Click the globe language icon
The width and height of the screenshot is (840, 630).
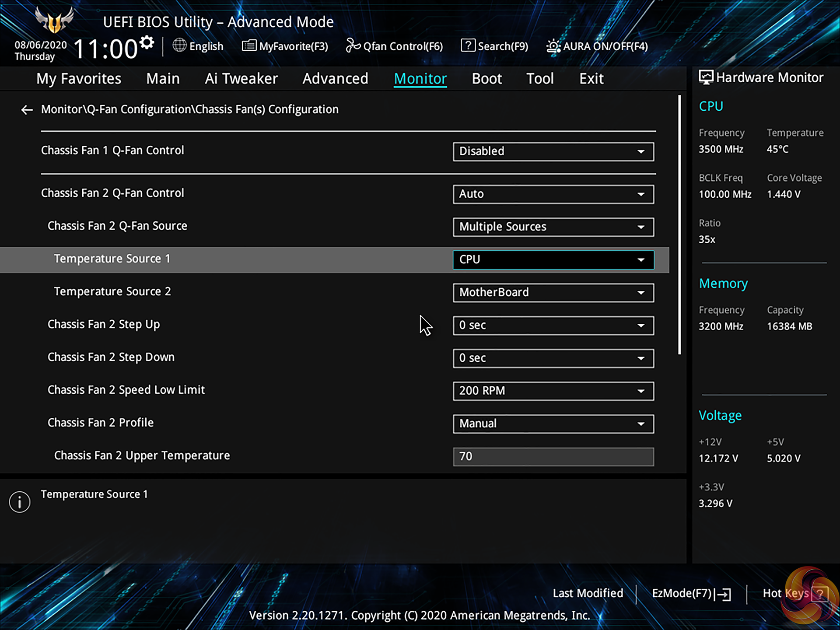179,45
